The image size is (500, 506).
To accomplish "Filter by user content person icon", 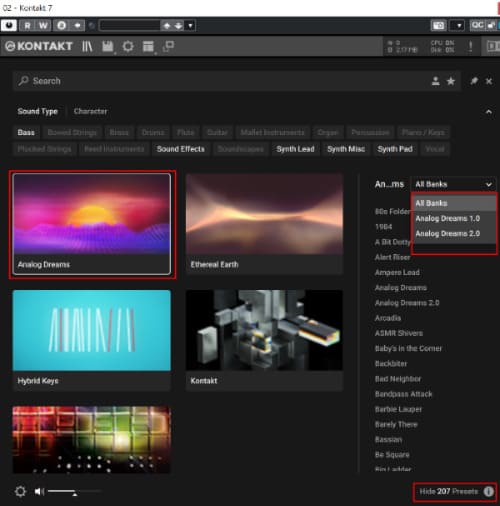I will click(x=435, y=81).
